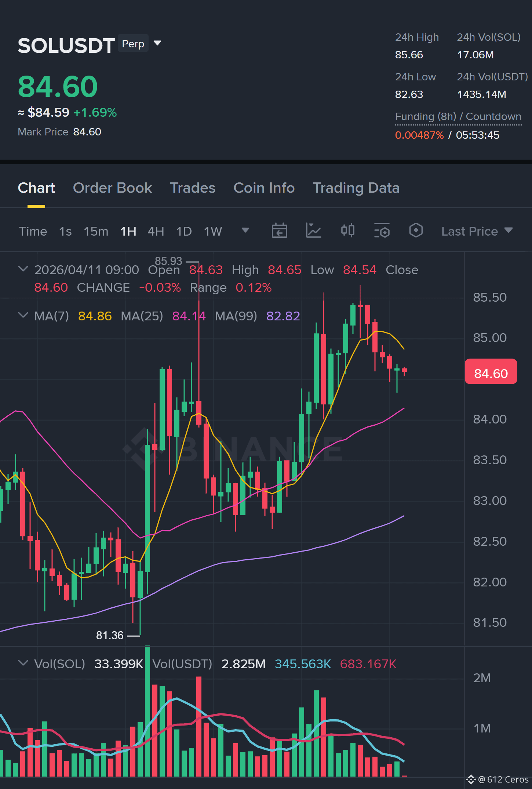Open the chart indicators line icon
Screen dimensions: 532x789
(x=313, y=231)
